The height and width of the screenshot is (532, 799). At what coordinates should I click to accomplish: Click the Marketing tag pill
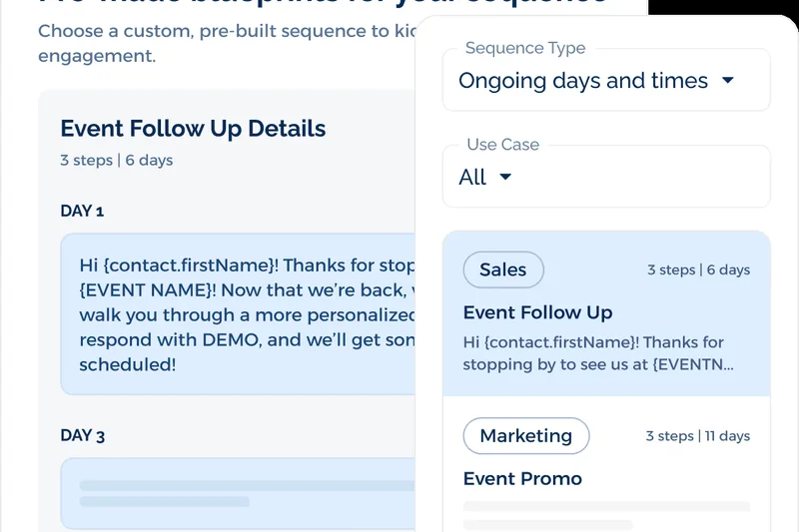[x=526, y=436]
